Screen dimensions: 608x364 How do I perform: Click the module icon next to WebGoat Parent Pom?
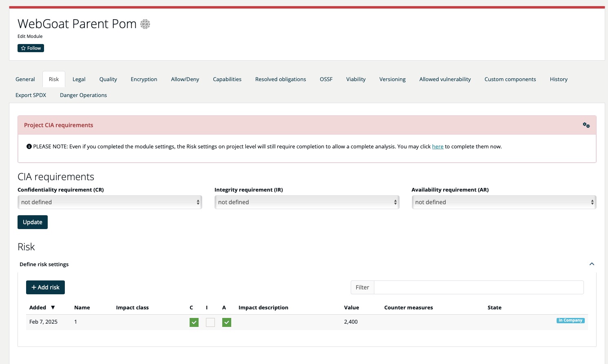tap(145, 24)
